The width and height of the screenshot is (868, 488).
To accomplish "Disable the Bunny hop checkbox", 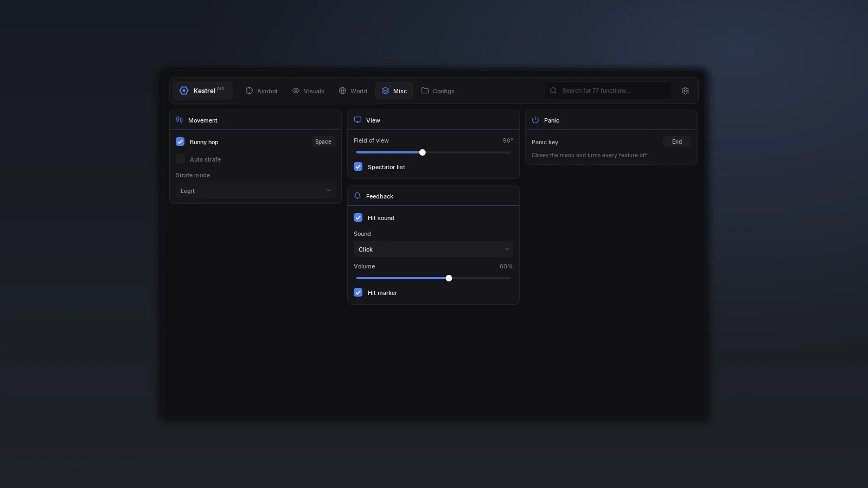I will 180,142.
